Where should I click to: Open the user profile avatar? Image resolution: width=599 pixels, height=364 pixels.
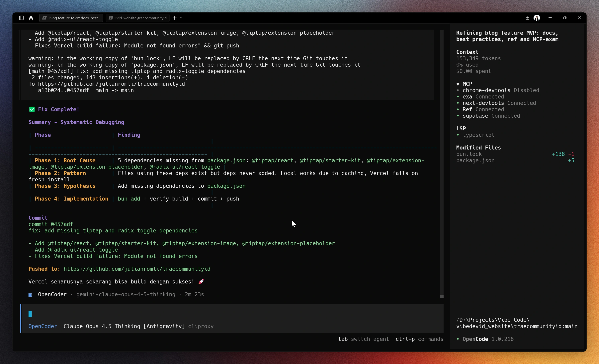[537, 18]
